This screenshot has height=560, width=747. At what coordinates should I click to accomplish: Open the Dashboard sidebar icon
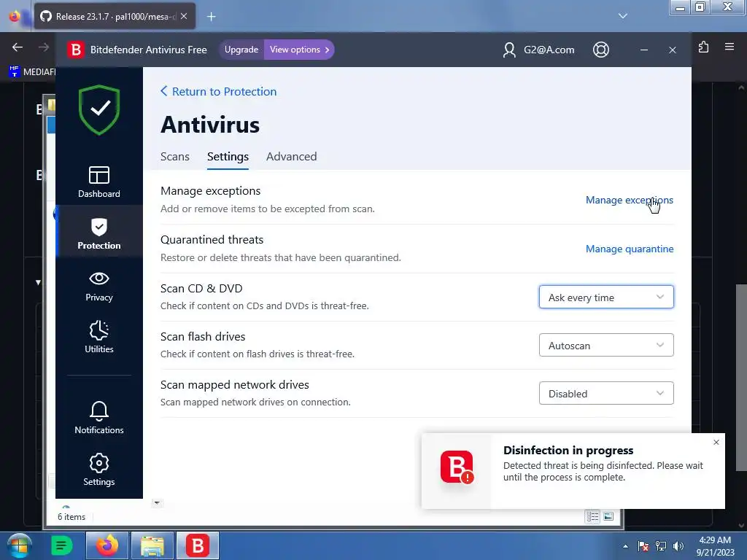98,182
